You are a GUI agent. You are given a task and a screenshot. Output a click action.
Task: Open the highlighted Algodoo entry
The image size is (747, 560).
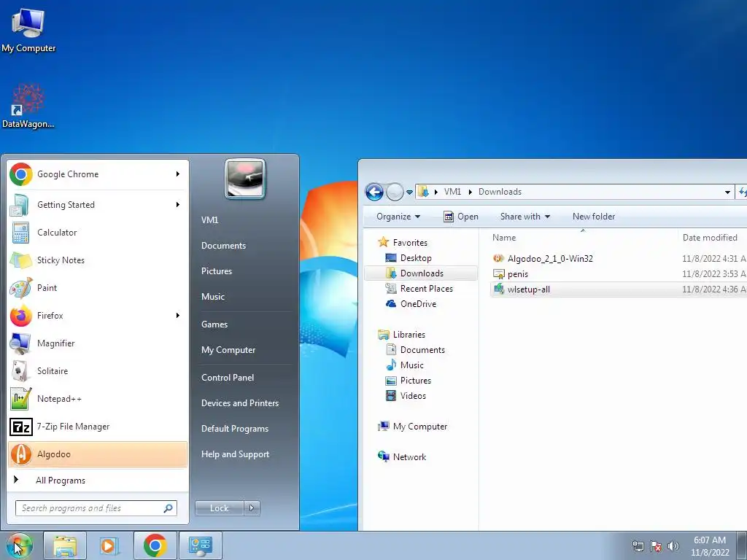click(98, 454)
